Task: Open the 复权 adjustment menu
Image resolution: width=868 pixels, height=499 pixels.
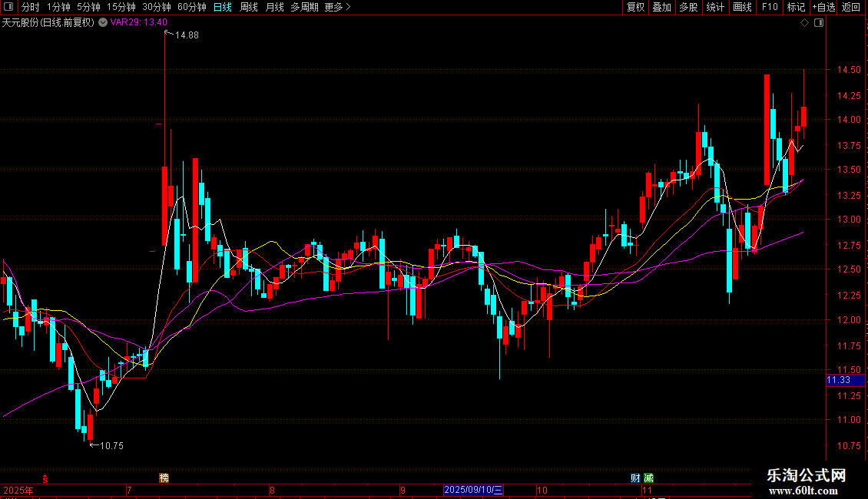Action: pos(635,7)
